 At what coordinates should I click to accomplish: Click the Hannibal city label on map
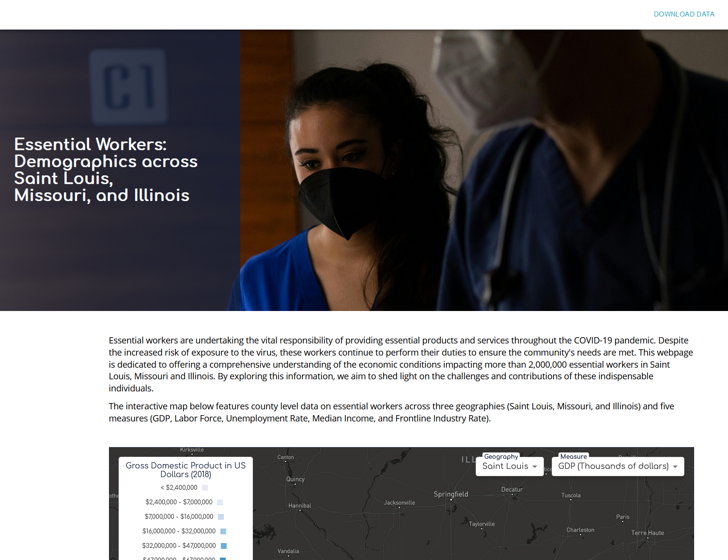point(300,506)
